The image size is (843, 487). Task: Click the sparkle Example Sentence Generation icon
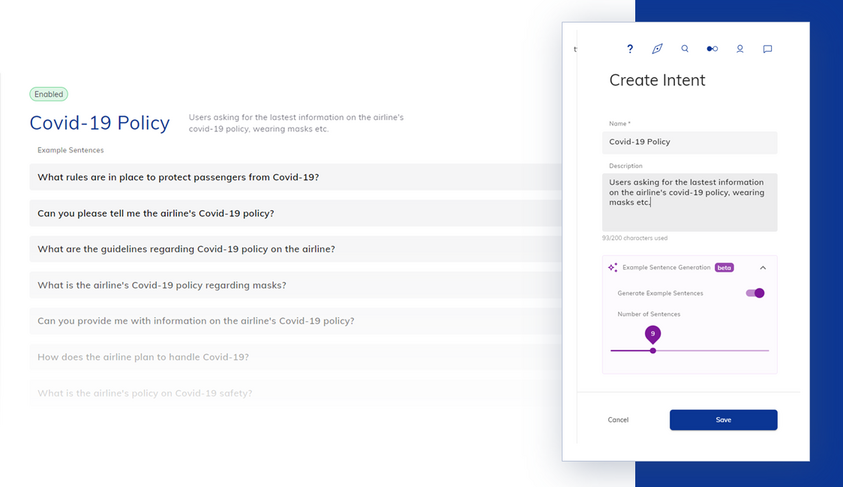pyautogui.click(x=612, y=267)
